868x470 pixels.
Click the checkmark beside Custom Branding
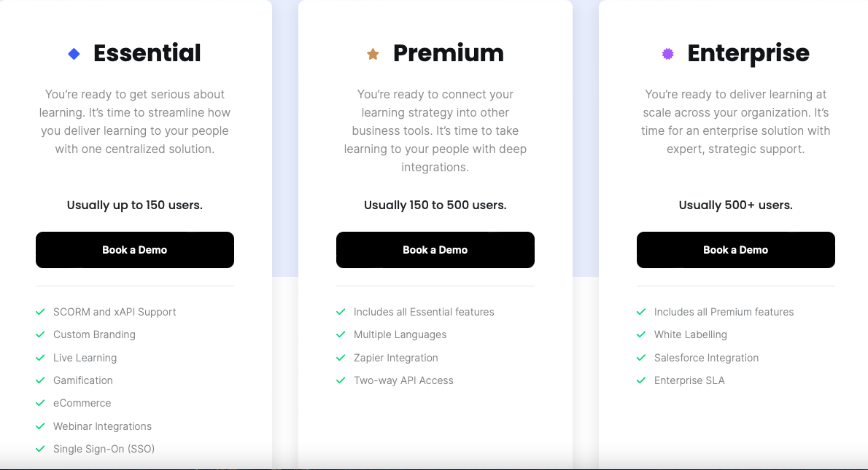(40, 334)
